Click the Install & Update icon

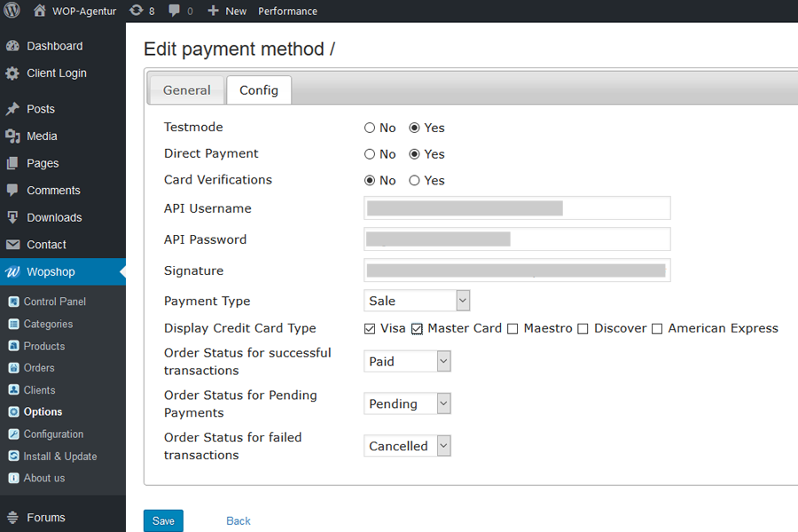(13, 457)
